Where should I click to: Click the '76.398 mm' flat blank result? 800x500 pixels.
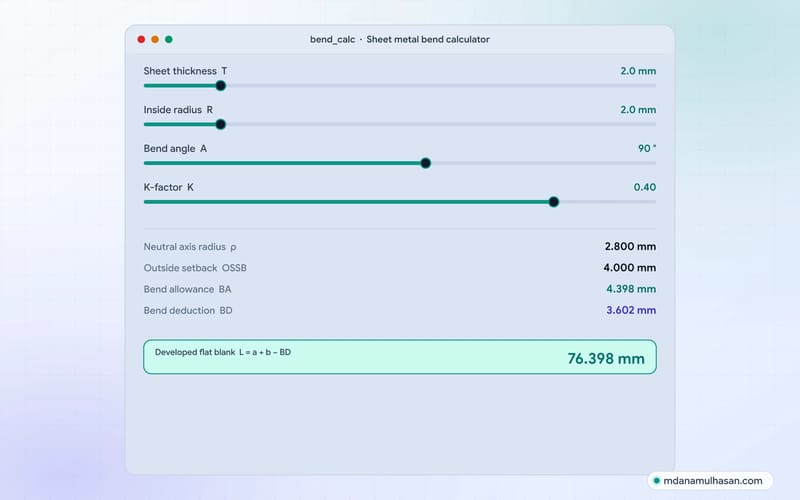(x=606, y=359)
